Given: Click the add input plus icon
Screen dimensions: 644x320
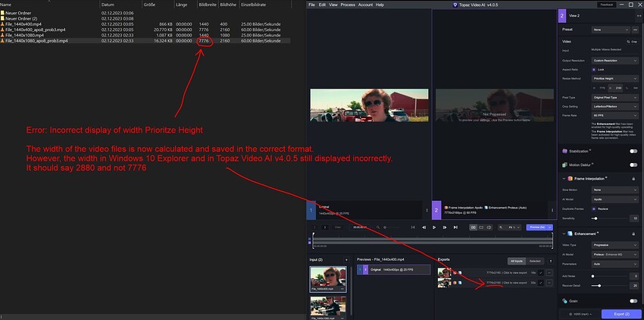Looking at the screenshot, I should (348, 259).
